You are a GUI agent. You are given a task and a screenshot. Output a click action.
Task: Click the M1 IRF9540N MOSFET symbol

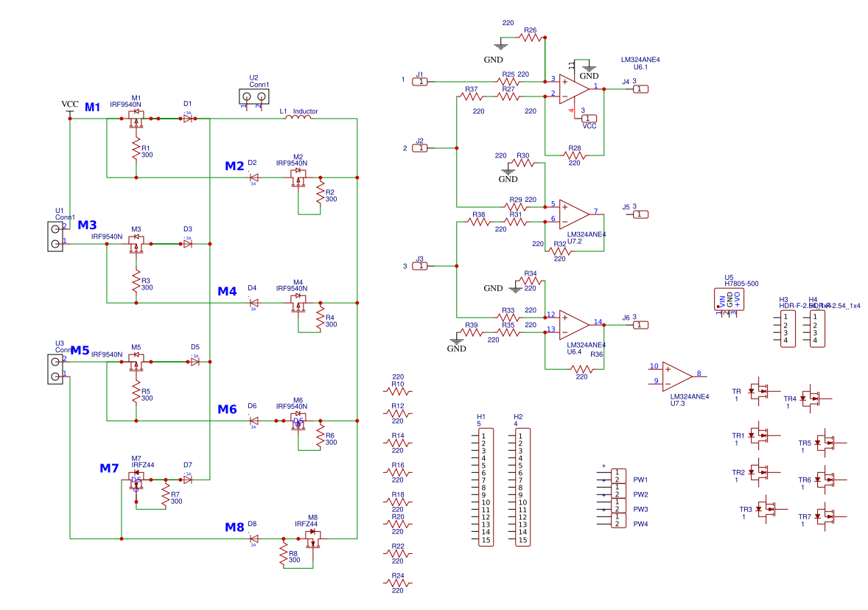(x=136, y=119)
